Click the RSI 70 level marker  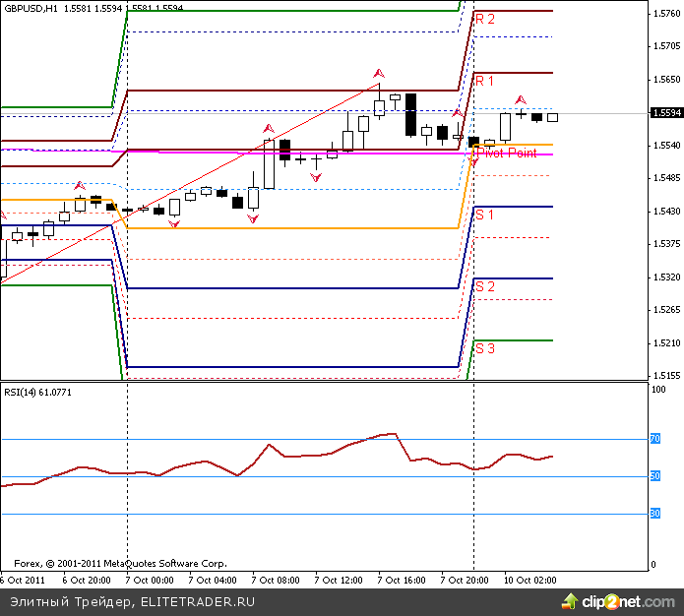pyautogui.click(x=654, y=439)
